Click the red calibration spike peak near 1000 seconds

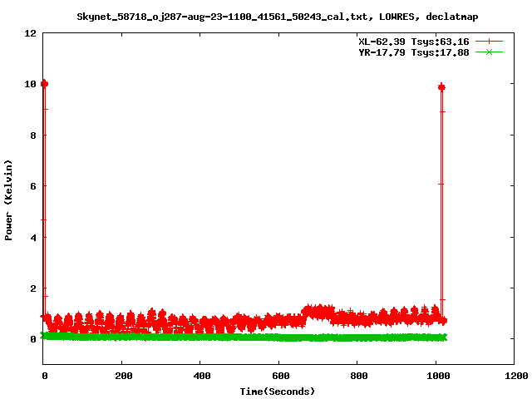pyautogui.click(x=441, y=87)
